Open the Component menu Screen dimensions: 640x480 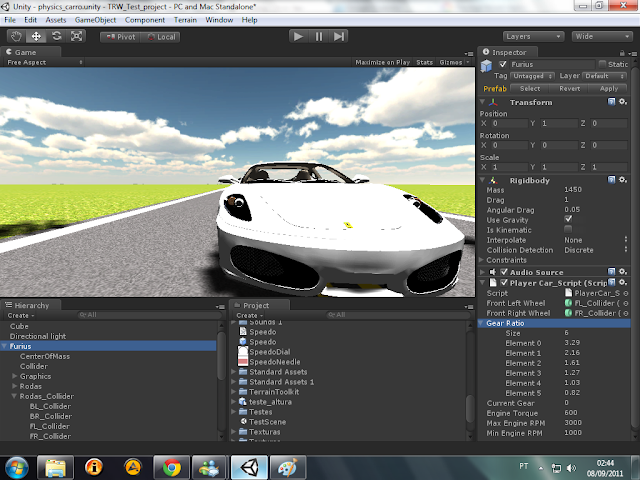145,20
